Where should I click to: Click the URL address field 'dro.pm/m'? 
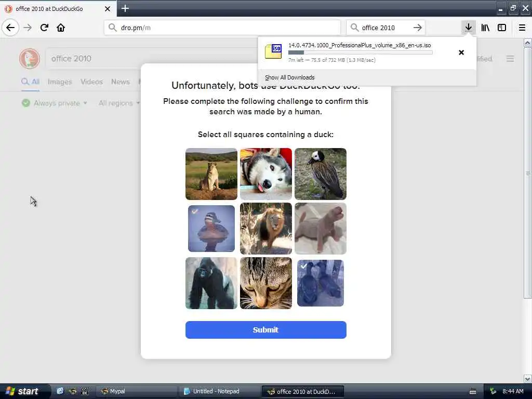(222, 28)
